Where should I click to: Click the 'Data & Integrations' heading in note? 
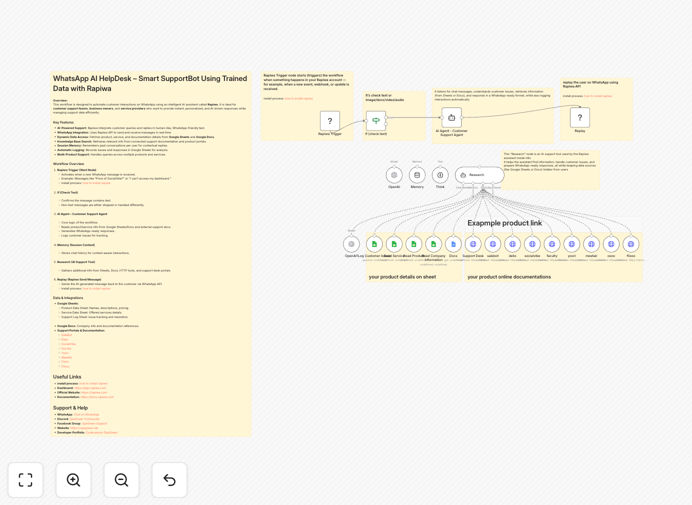68,298
